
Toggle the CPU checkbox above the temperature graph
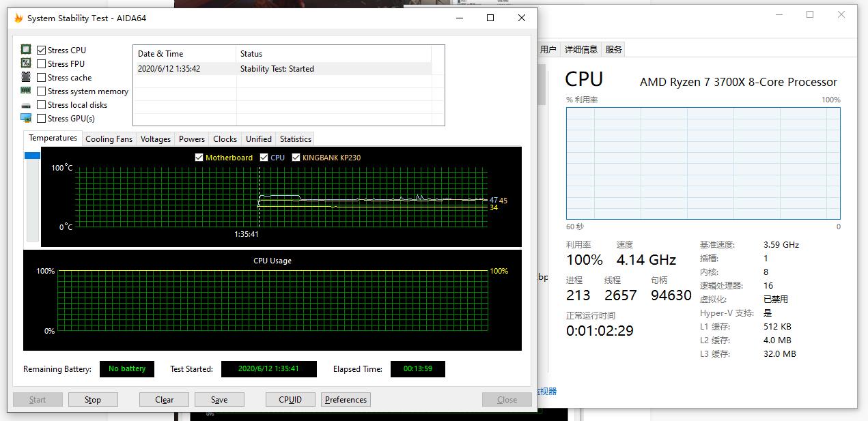tap(264, 157)
